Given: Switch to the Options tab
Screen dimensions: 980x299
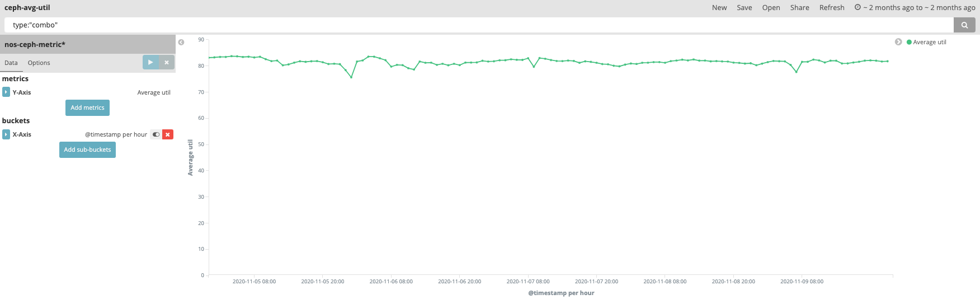Looking at the screenshot, I should [39, 63].
